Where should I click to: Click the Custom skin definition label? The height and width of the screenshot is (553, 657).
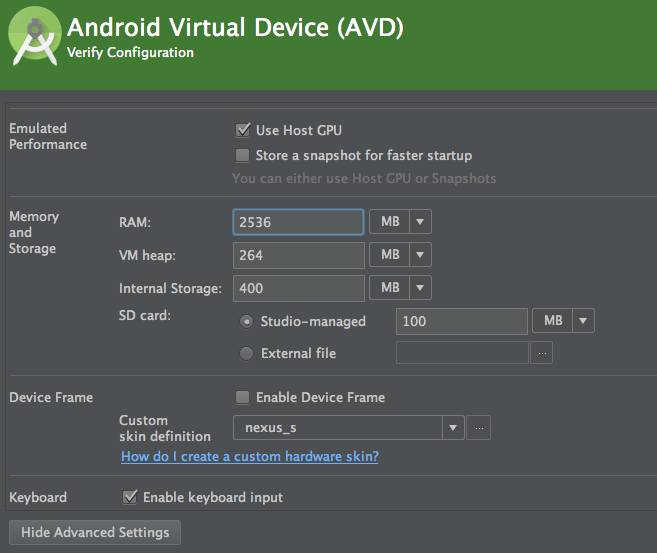coord(165,428)
